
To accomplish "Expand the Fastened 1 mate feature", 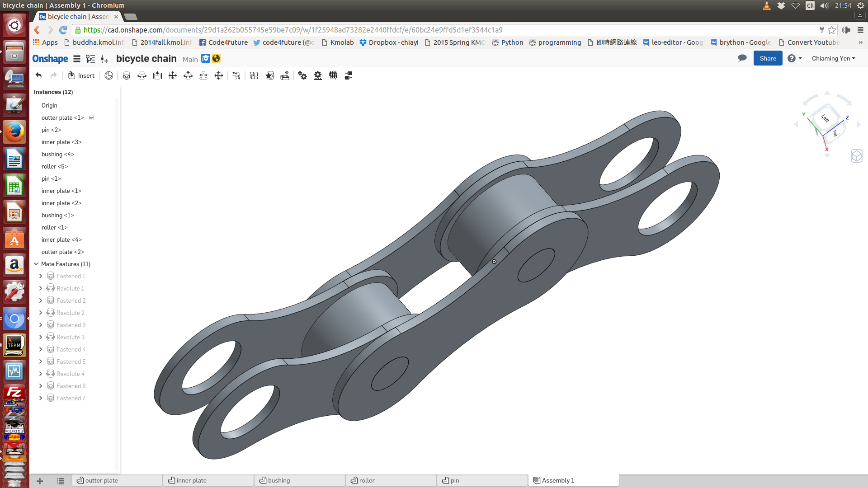I will click(41, 276).
